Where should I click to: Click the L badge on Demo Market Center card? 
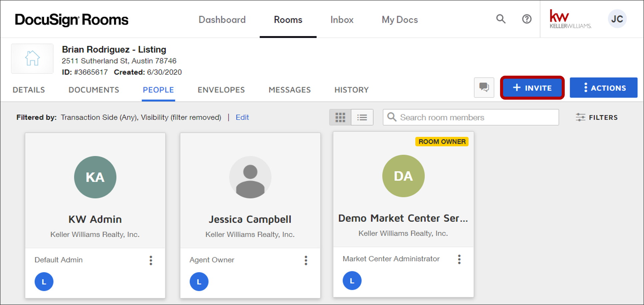[x=352, y=281]
